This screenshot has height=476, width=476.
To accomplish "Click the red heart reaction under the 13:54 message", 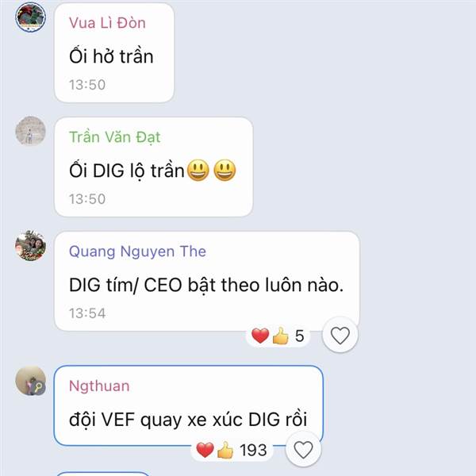I will click(260, 336).
